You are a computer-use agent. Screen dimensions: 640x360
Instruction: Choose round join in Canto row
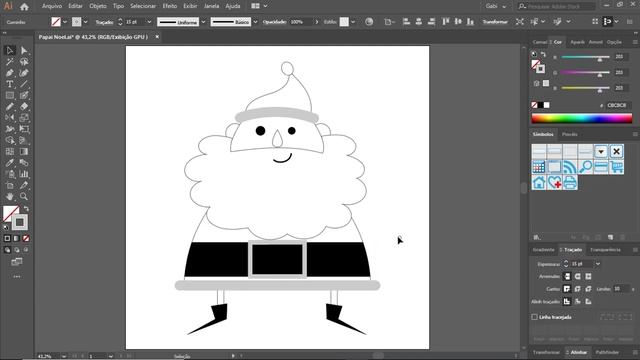click(x=578, y=289)
